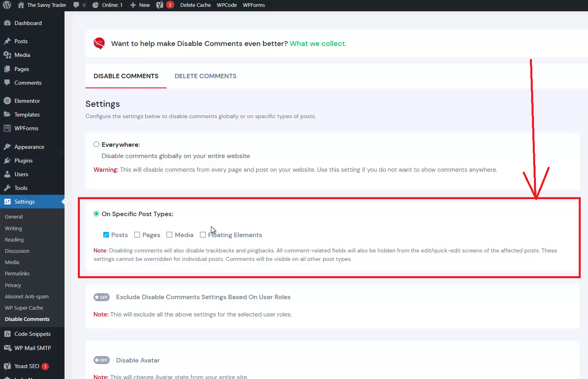Expand the WPForms admin bar menu

pyautogui.click(x=254, y=5)
